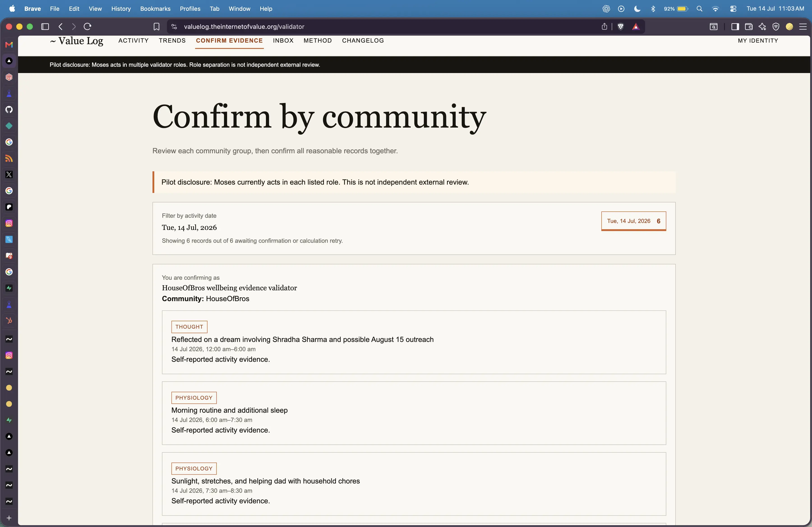Open the teal diamond tab icon
The height and width of the screenshot is (527, 812).
(9, 126)
